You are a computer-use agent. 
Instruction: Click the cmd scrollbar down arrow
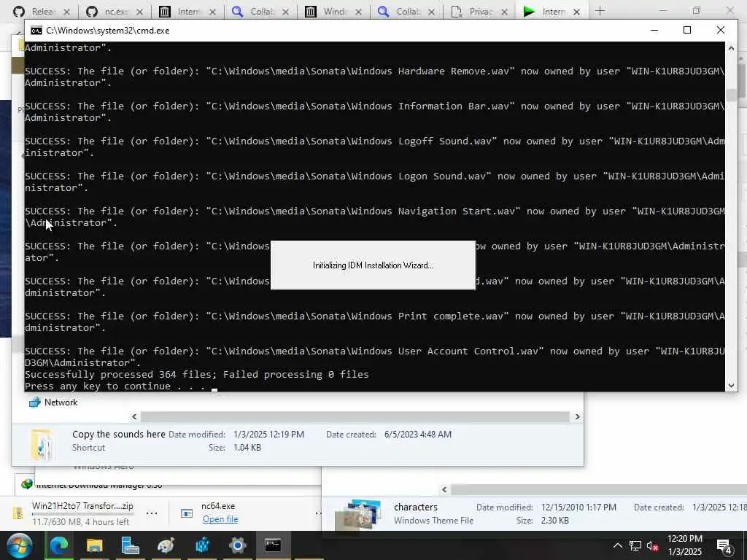(731, 385)
